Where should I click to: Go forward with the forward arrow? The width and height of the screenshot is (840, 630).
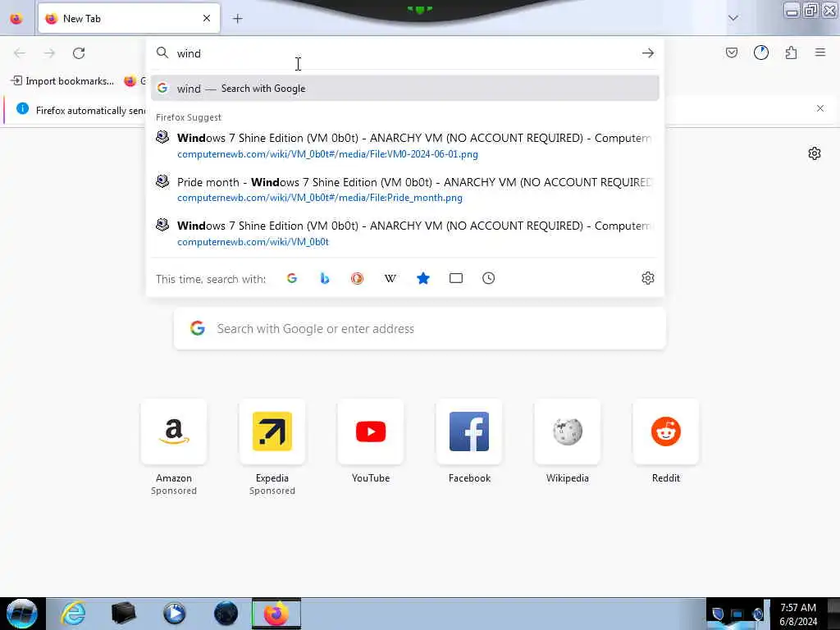click(49, 53)
